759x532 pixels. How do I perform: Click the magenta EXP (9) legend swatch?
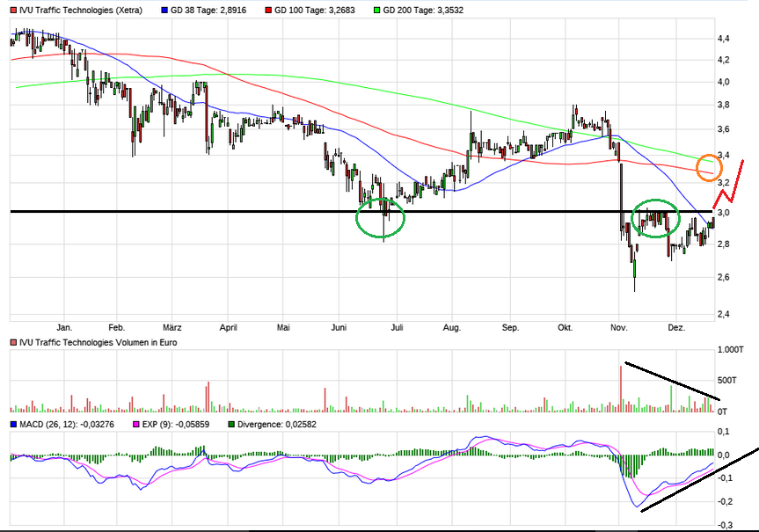point(136,425)
